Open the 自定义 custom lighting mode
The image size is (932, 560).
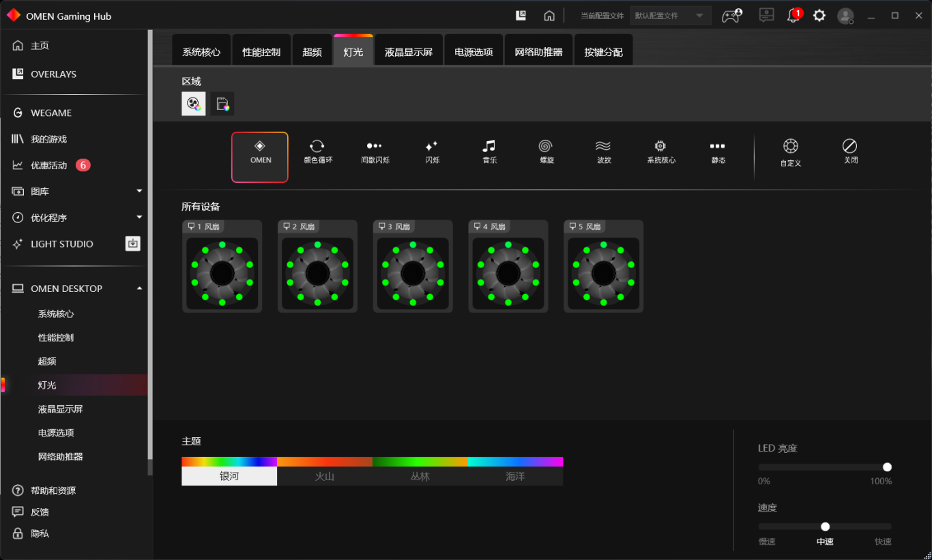coord(790,152)
